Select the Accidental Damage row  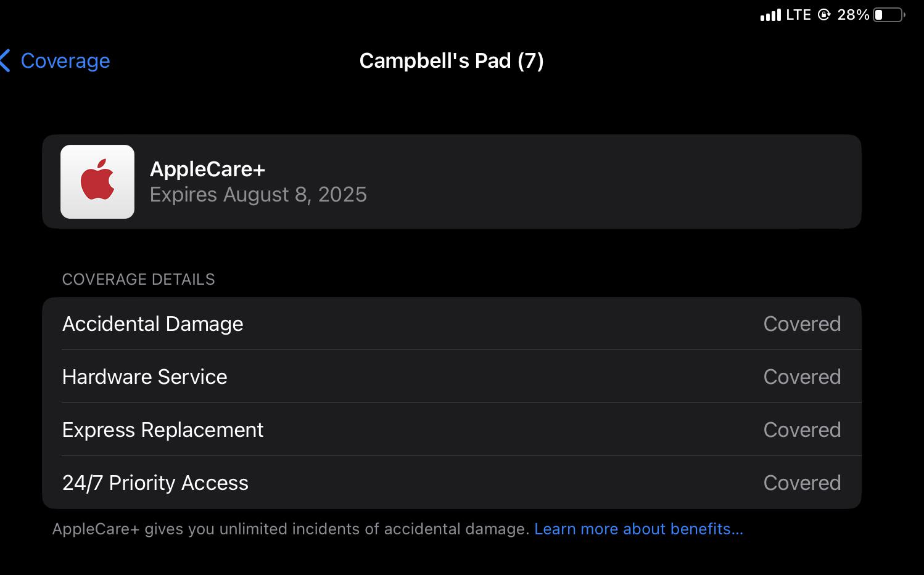(x=452, y=324)
